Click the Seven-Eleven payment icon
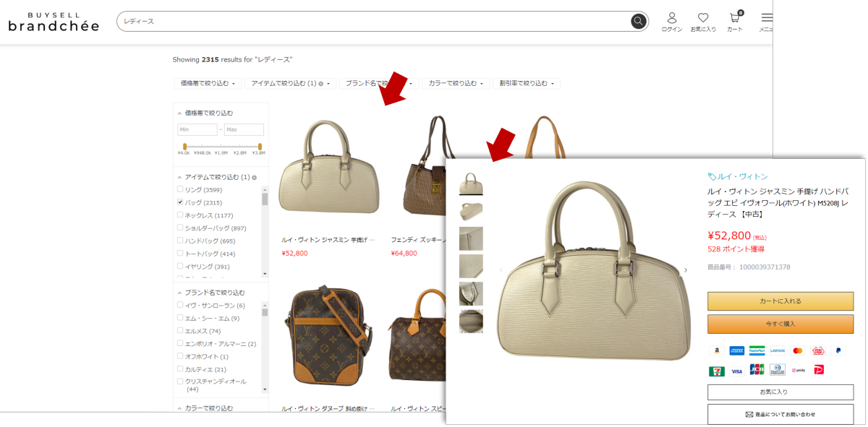Image resolution: width=868 pixels, height=427 pixels. (x=716, y=371)
